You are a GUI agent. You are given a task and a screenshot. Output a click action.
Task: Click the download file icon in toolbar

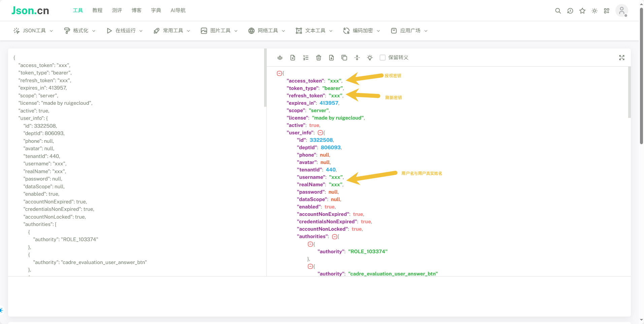[331, 58]
